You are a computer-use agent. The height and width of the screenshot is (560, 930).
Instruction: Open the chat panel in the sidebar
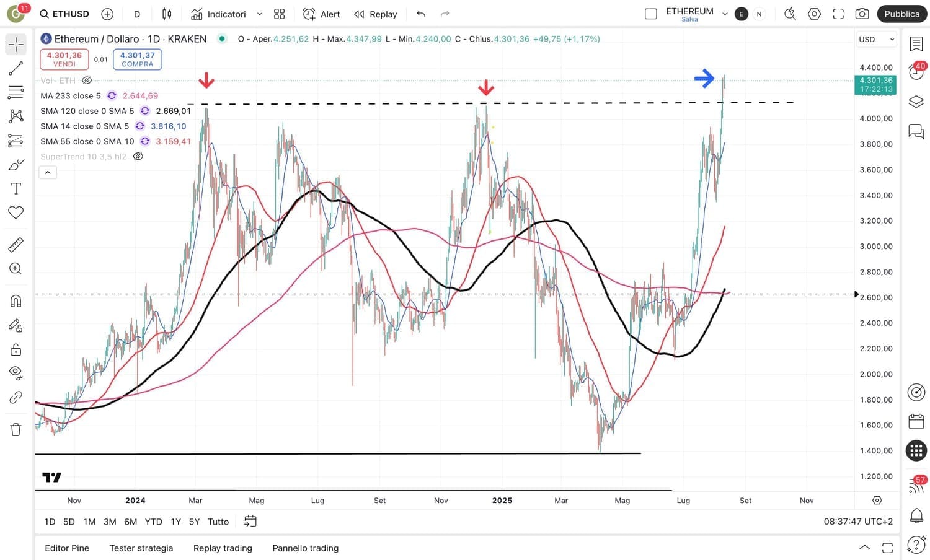point(916,131)
